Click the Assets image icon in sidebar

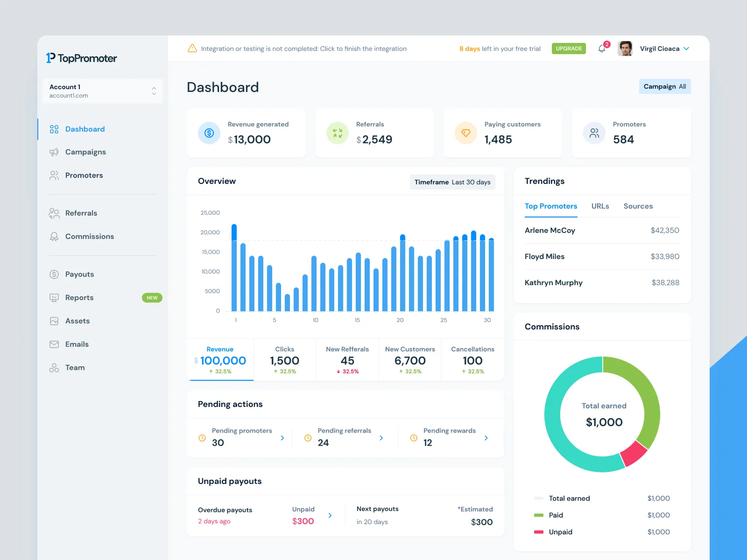click(x=54, y=321)
